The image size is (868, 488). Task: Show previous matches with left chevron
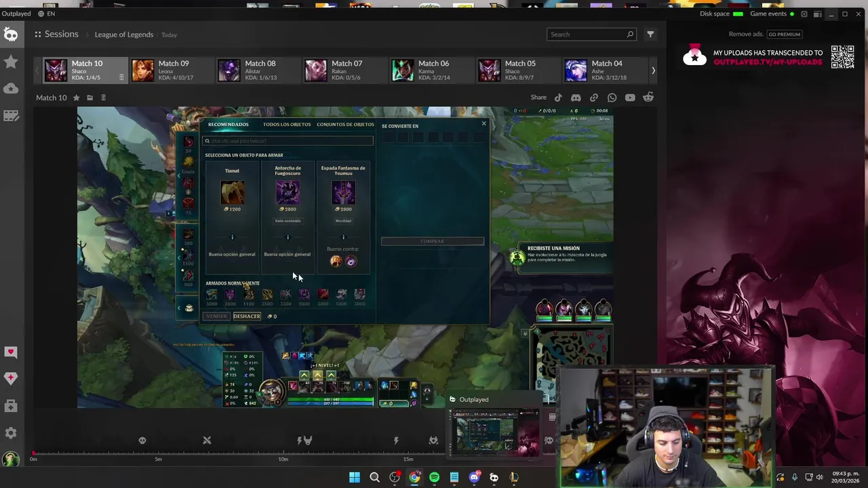38,70
